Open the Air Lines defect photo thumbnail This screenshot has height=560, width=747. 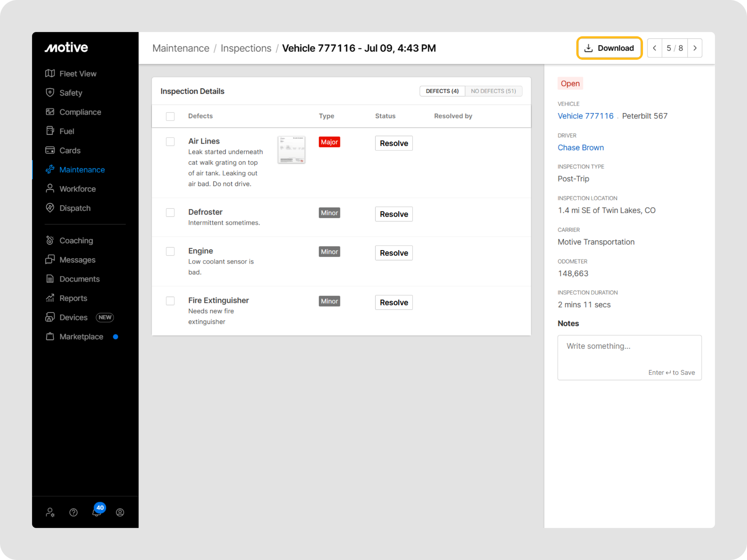tap(291, 150)
